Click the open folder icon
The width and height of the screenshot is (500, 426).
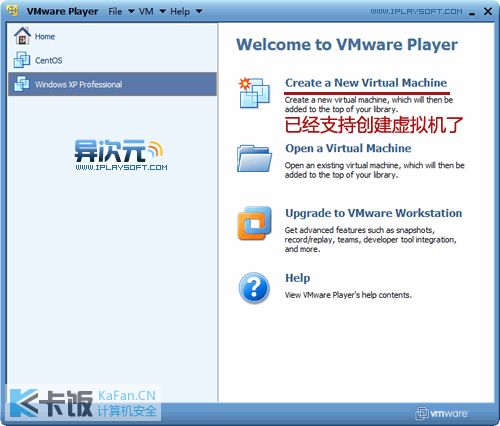pos(254,158)
